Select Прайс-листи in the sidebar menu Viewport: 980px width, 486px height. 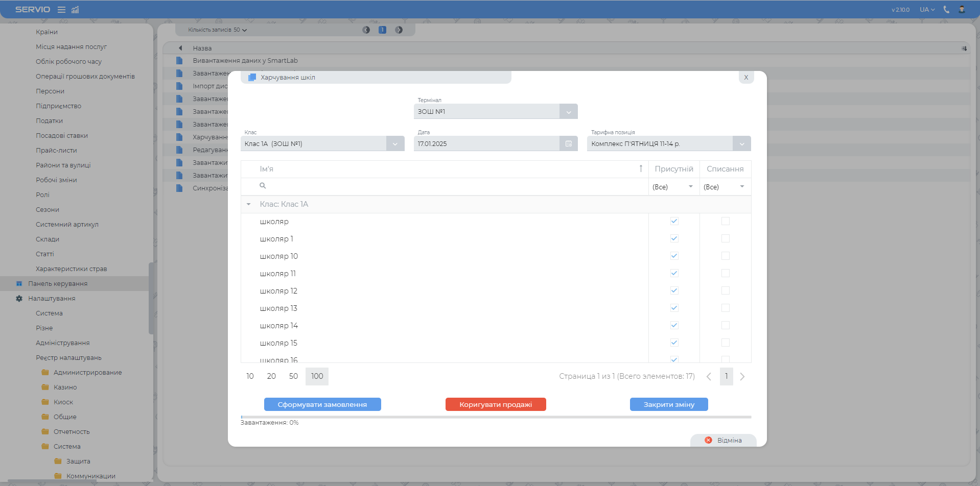coord(56,151)
